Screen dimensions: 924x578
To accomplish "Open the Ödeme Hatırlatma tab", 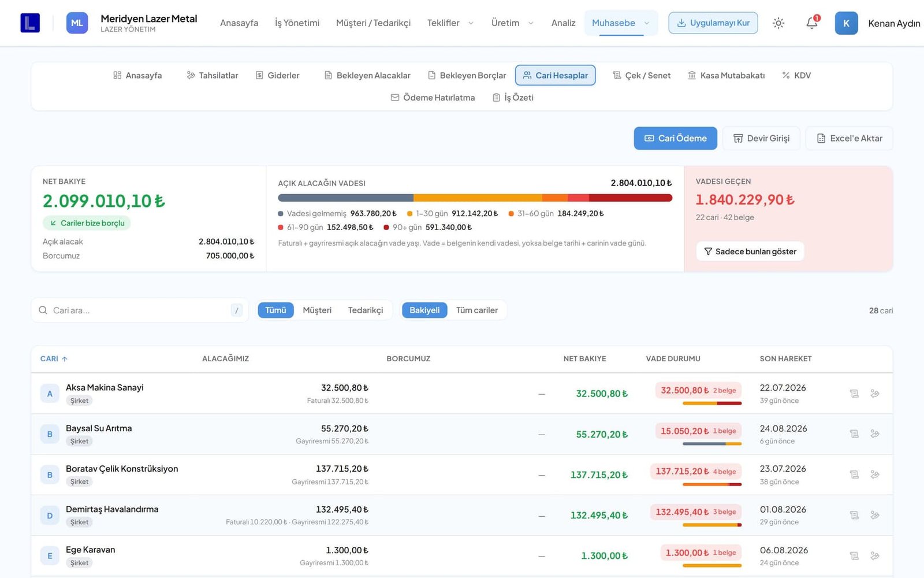I will [433, 98].
